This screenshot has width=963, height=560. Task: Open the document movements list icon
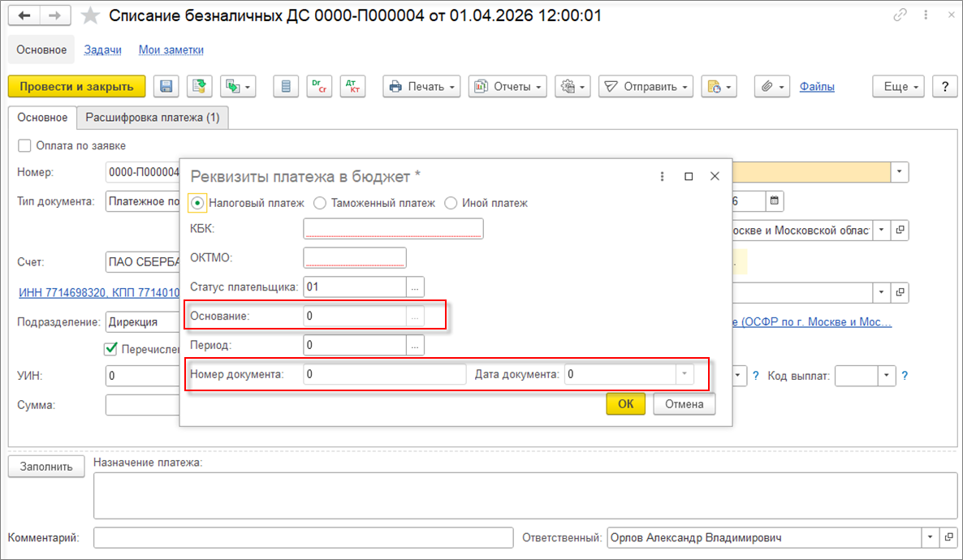(x=285, y=87)
